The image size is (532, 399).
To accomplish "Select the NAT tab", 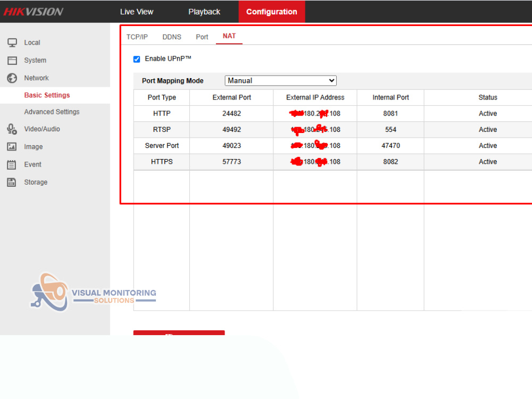I will [229, 36].
